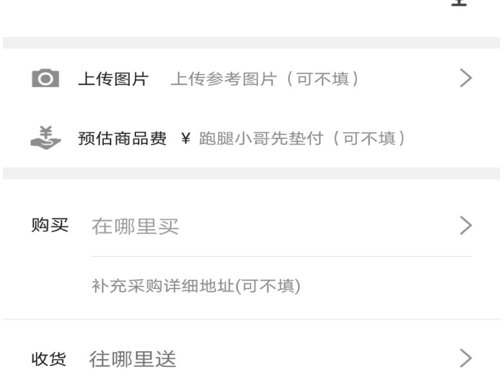504x382 pixels.
Task: Tap the ¥ currency symbol
Action: (186, 138)
